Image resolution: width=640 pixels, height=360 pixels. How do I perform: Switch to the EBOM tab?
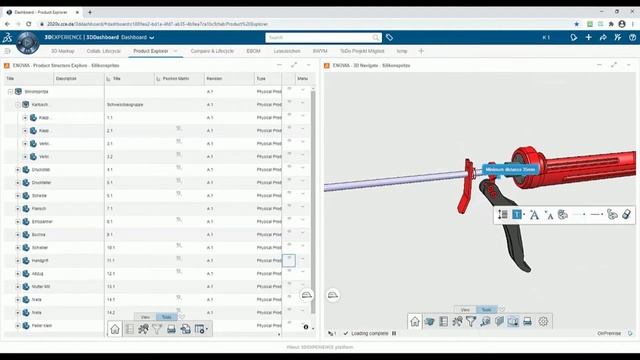(x=253, y=51)
